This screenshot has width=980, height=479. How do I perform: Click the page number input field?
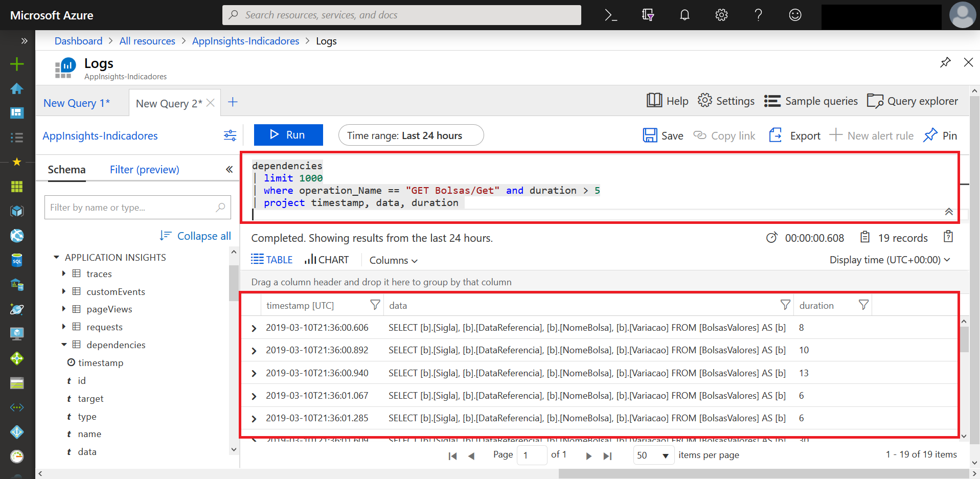pyautogui.click(x=532, y=455)
